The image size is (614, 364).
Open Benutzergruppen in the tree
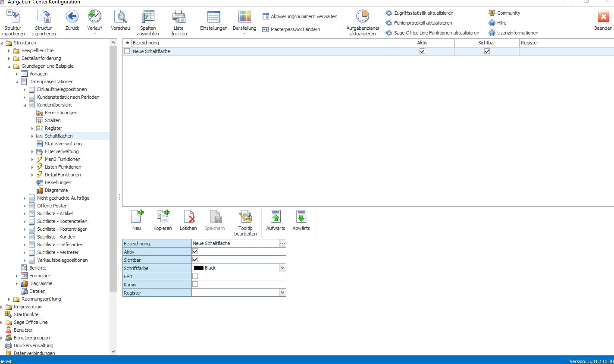click(x=31, y=338)
